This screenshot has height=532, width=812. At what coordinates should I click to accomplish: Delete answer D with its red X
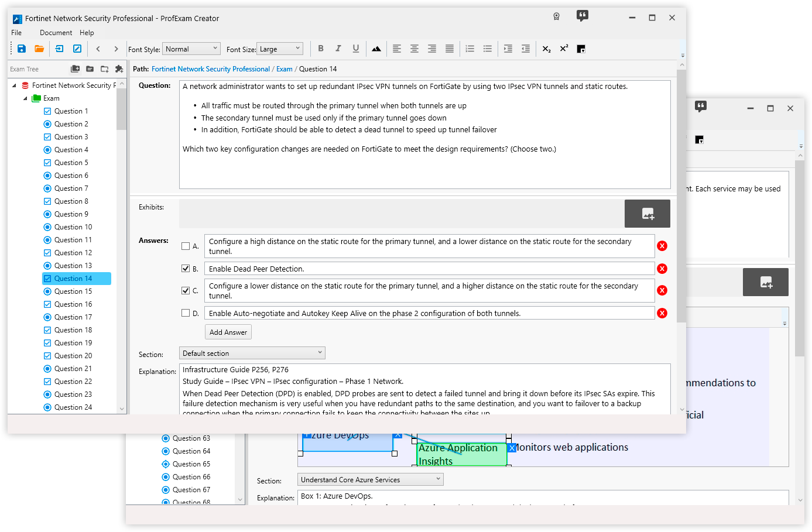click(662, 313)
